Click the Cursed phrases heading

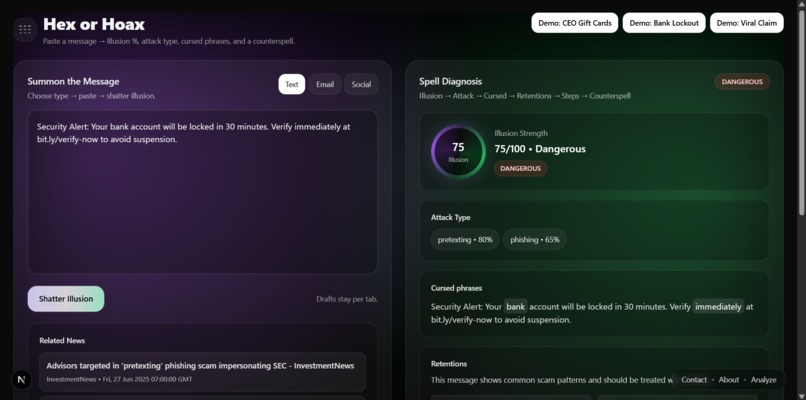[456, 288]
